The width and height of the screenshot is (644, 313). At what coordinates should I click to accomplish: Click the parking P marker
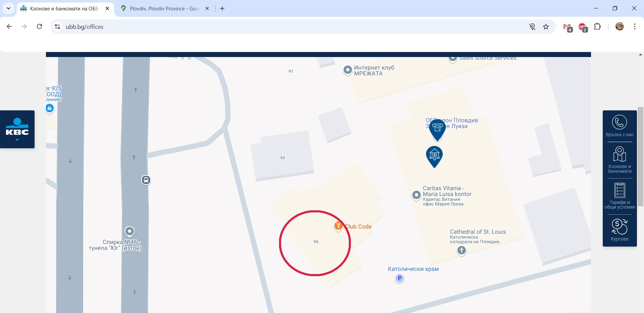click(399, 278)
